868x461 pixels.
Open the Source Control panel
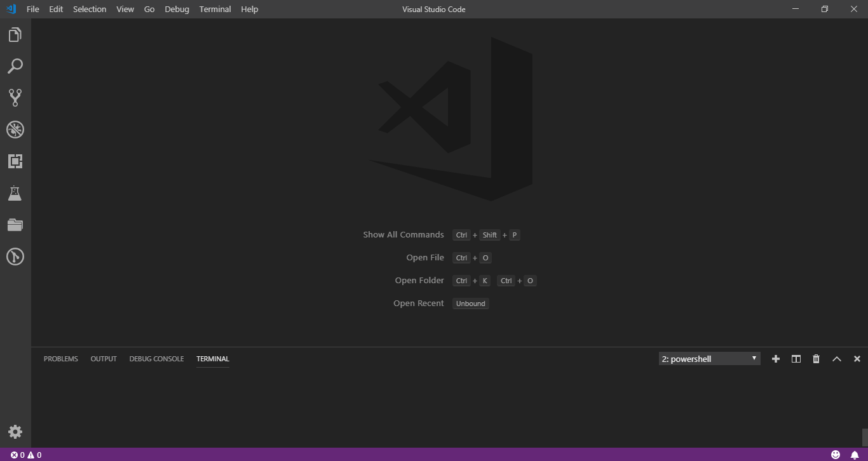[x=15, y=97]
